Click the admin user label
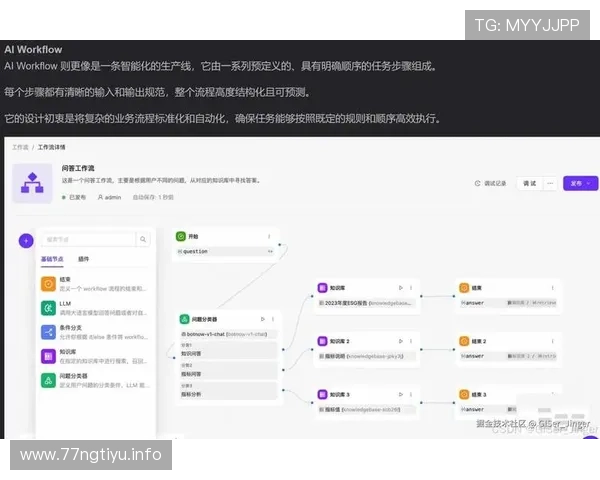This screenshot has width=600, height=480. [109, 198]
